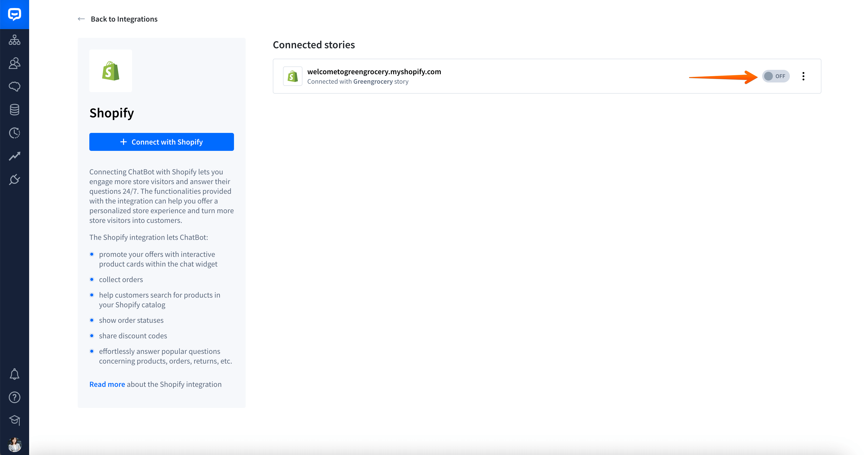Image resolution: width=868 pixels, height=455 pixels.
Task: Click the 'help customers search for products' bullet
Action: point(159,300)
